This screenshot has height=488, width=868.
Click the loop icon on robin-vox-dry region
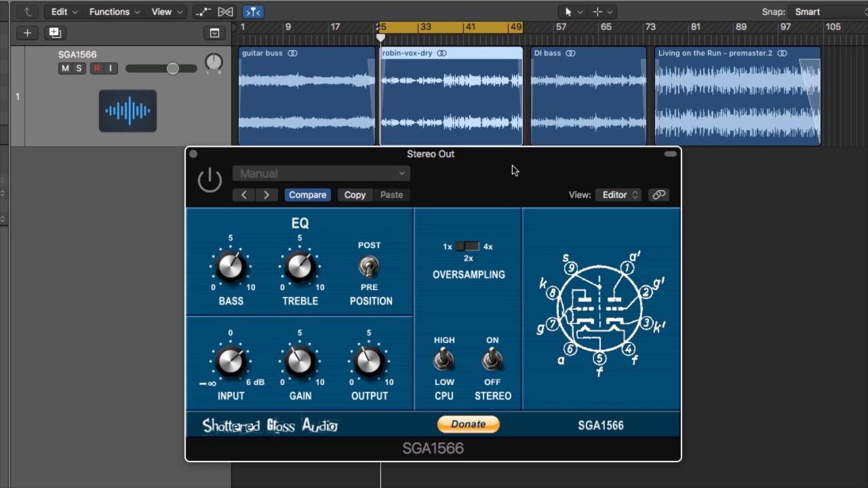[441, 54]
